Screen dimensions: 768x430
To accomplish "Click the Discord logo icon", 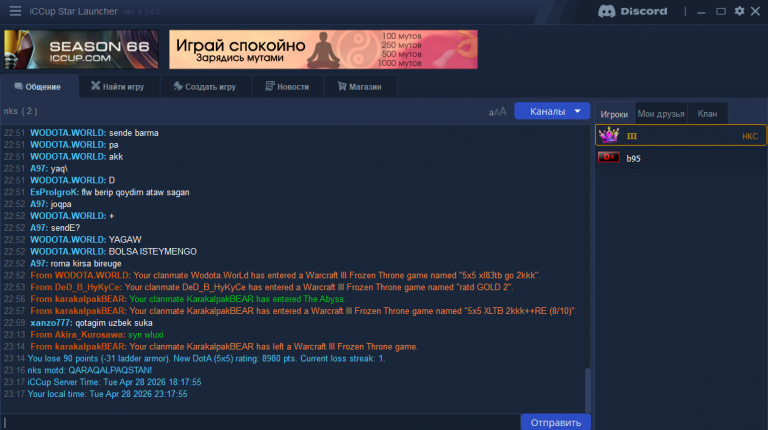I will [606, 11].
